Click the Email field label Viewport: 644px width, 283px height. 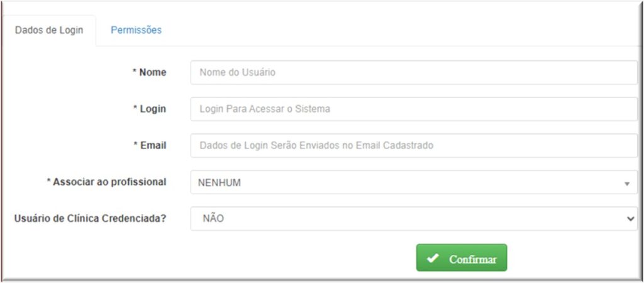coord(153,145)
